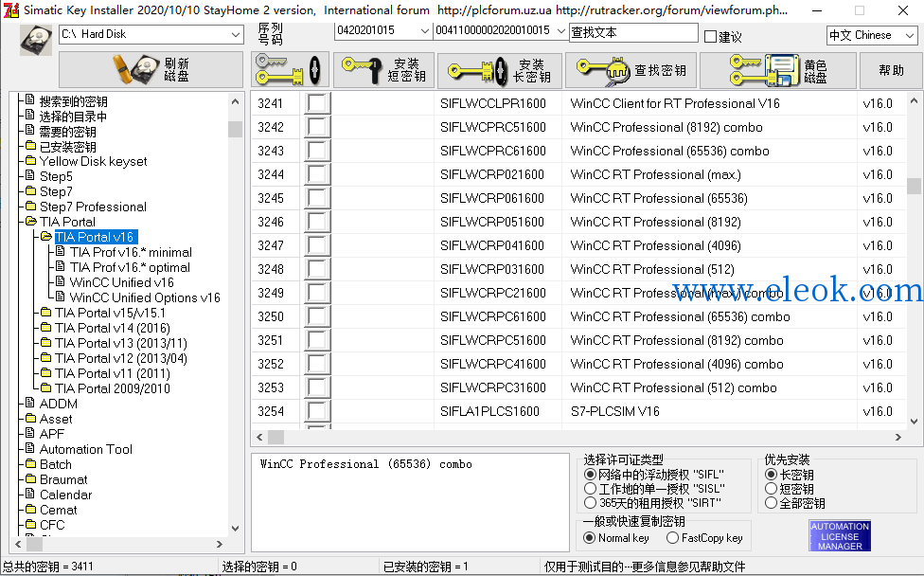This screenshot has width=924, height=576.
Task: Click S7-PLCSIM V16 row text
Action: point(614,411)
